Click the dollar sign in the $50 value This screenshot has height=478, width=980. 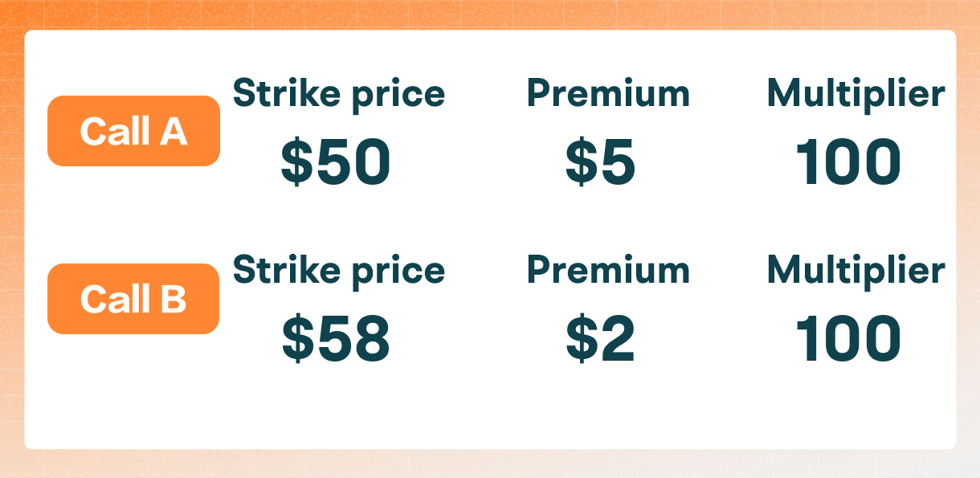tap(295, 163)
